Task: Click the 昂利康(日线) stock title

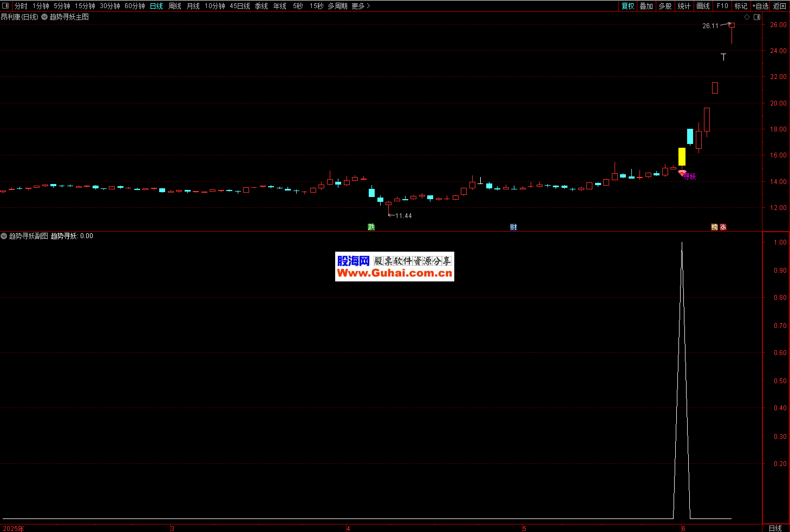Action: (x=19, y=17)
